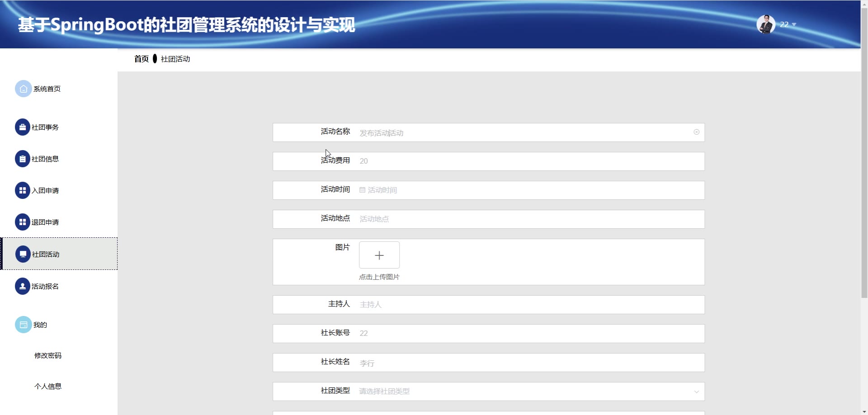
Task: Click the 点击上传图片 upload caption
Action: click(379, 277)
